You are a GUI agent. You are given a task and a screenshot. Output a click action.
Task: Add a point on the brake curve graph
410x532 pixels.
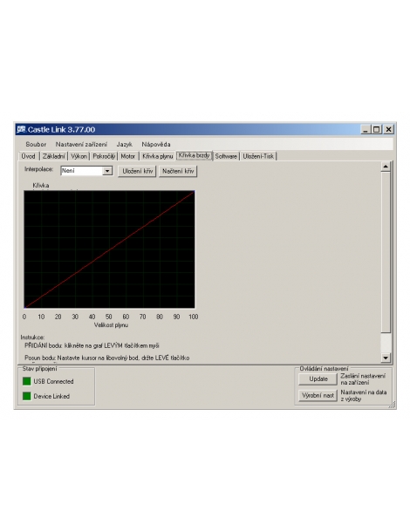pos(109,249)
